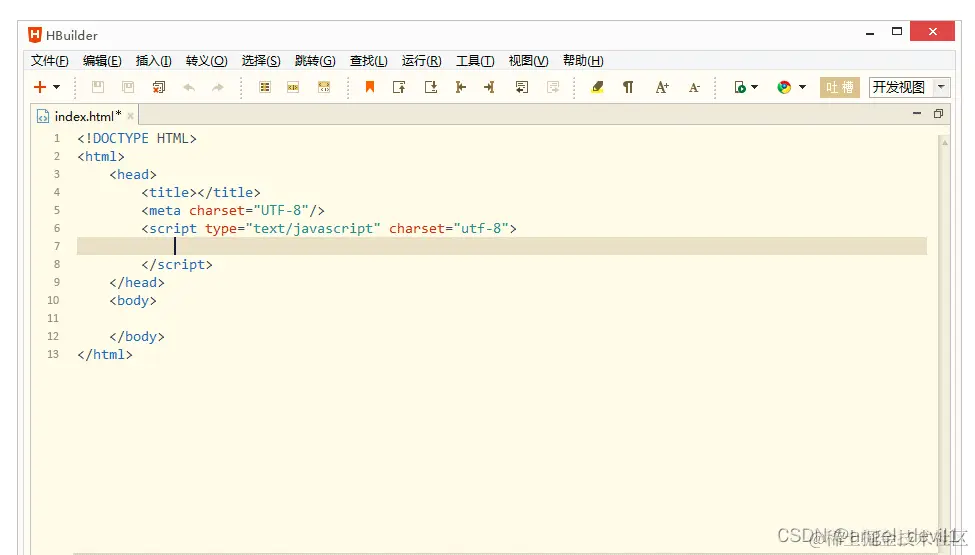Click the Save All toolbar icon
975x555 pixels.
[x=128, y=87]
